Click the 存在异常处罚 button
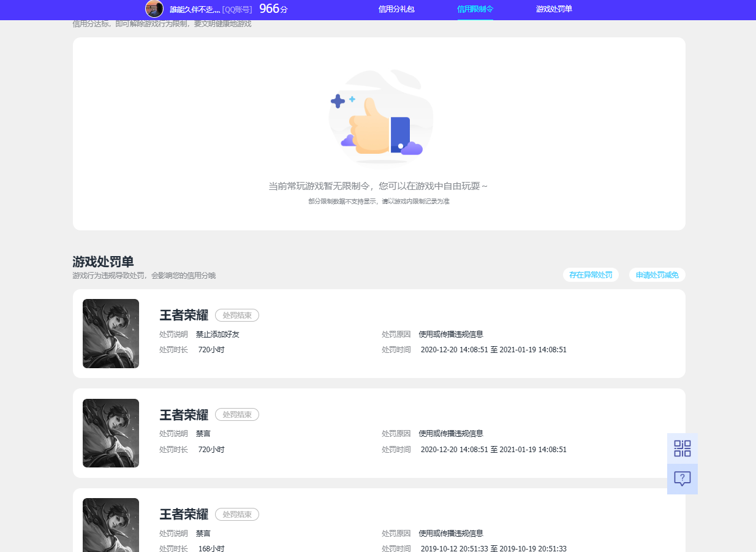Screen dimensions: 756x552 tap(591, 274)
